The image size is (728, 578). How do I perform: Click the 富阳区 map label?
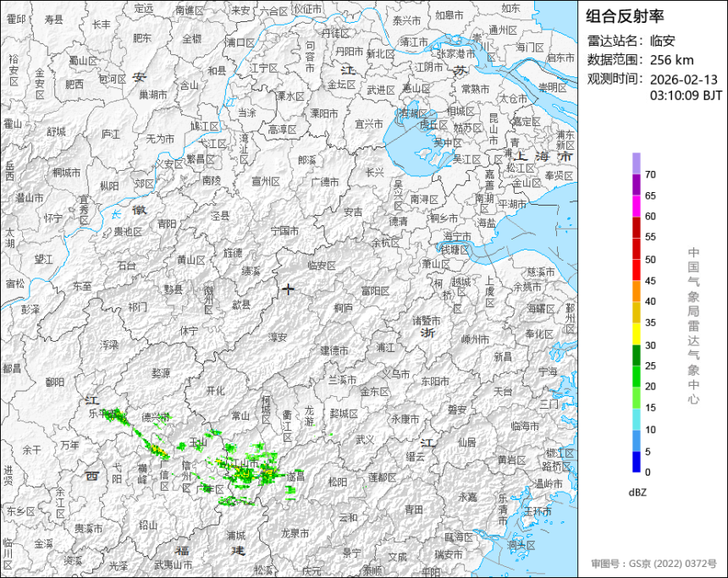point(375,291)
